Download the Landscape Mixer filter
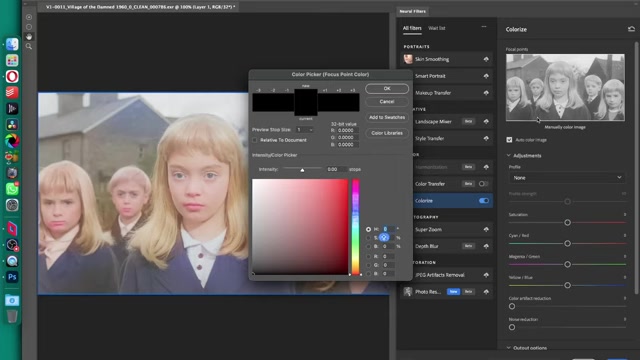640x360 pixels. point(486,121)
